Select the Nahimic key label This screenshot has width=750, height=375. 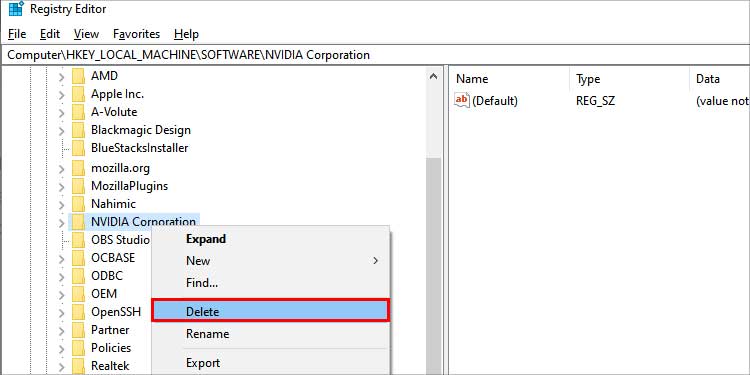click(113, 204)
